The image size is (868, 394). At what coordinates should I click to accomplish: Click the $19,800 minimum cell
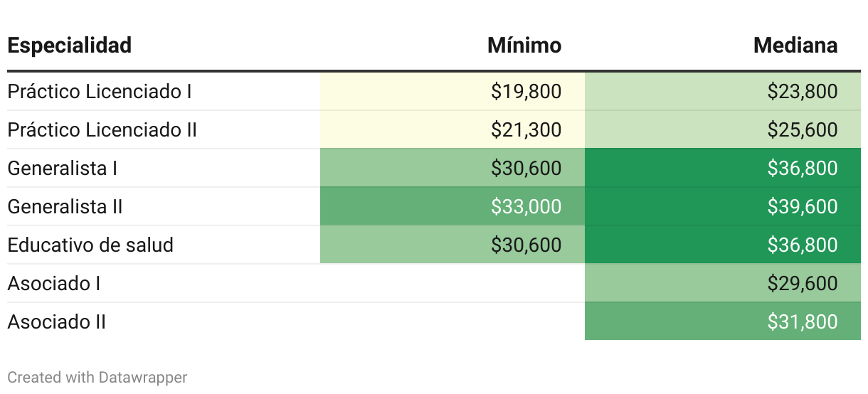click(526, 91)
